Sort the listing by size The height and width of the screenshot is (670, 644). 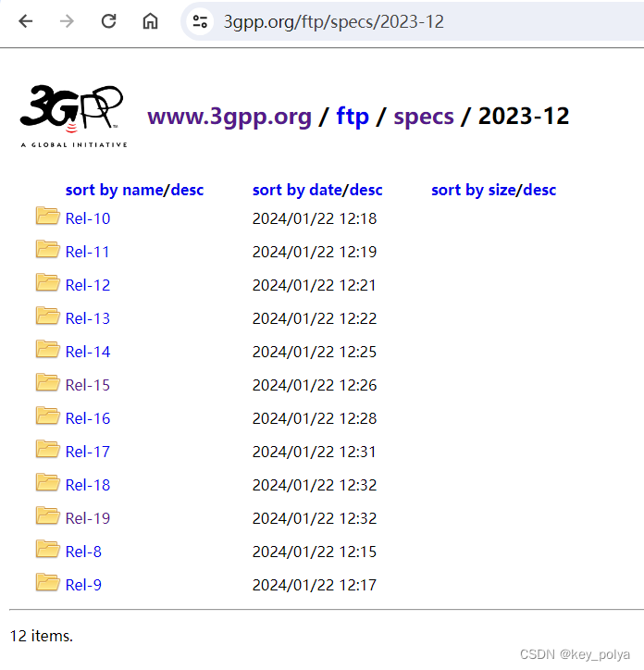(x=473, y=190)
